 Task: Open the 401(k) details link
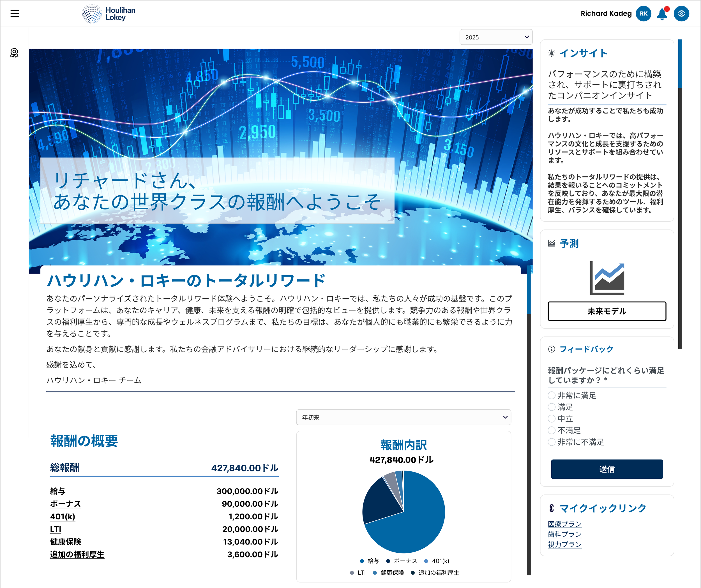click(x=63, y=517)
